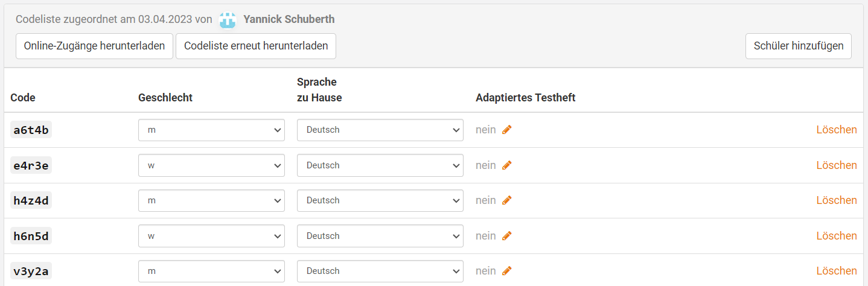Edit adapted test booklet for code h4z4d
The width and height of the screenshot is (868, 286).
(x=507, y=200)
